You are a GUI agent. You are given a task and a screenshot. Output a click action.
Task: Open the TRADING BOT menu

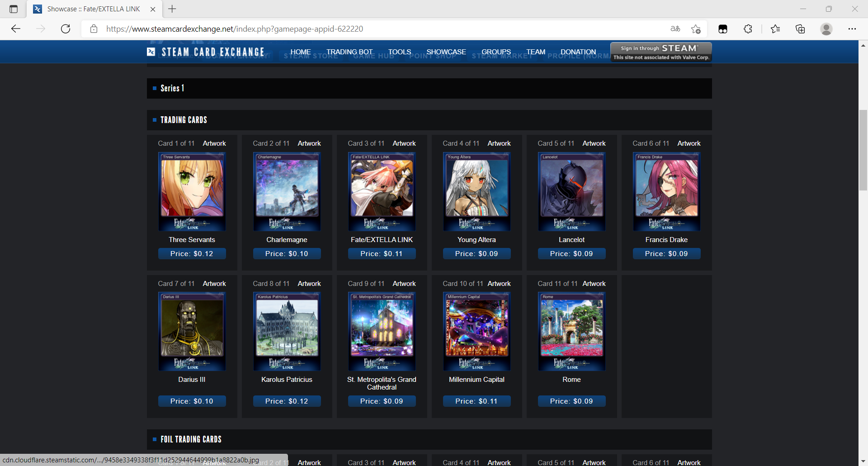(349, 52)
